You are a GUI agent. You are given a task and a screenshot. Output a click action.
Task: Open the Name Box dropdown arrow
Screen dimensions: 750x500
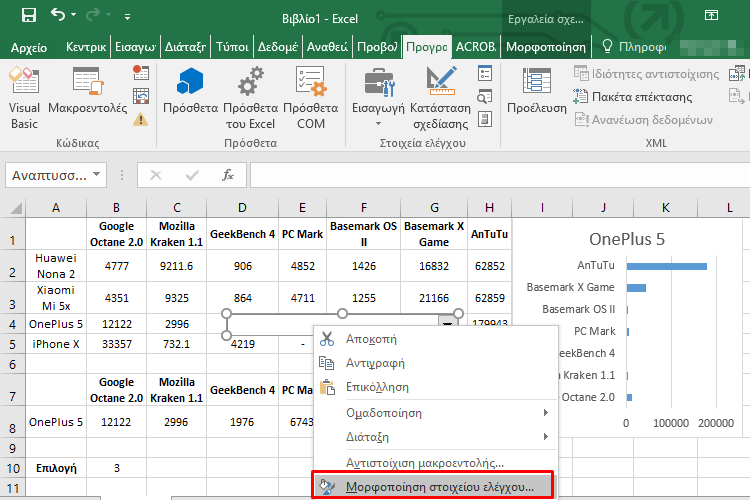[97, 175]
